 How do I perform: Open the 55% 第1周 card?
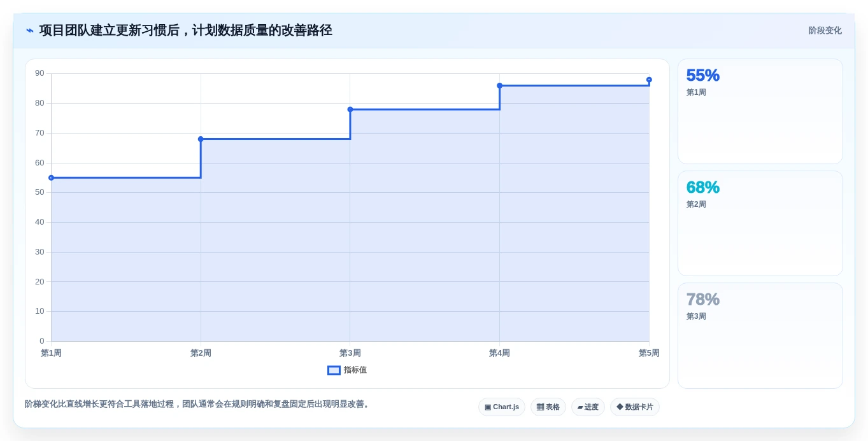click(760, 111)
